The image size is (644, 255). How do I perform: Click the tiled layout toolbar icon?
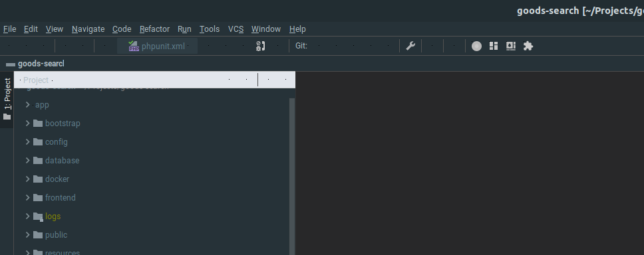click(x=494, y=46)
